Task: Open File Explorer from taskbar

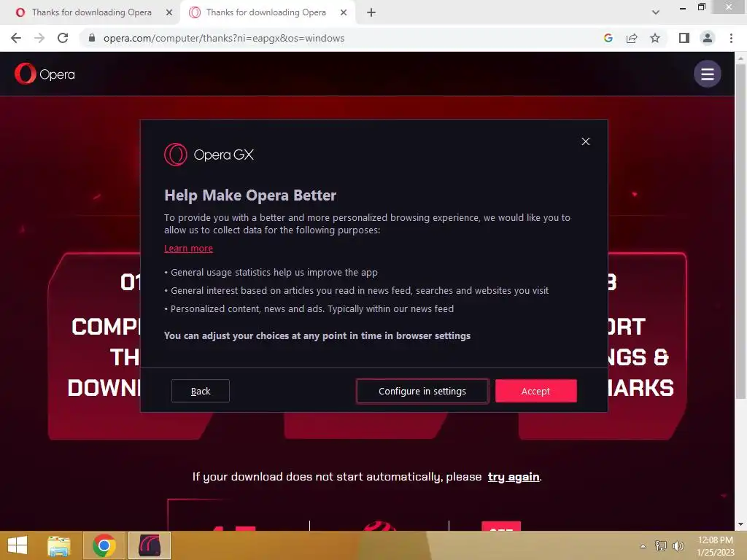Action: [59, 545]
